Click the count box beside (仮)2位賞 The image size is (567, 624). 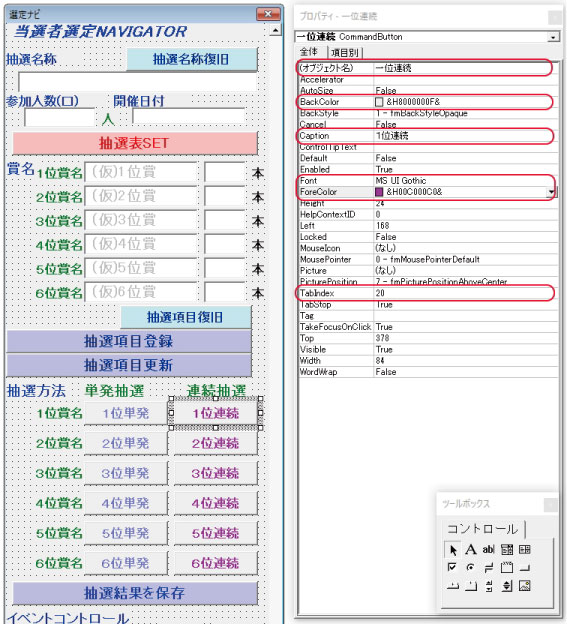click(225, 196)
